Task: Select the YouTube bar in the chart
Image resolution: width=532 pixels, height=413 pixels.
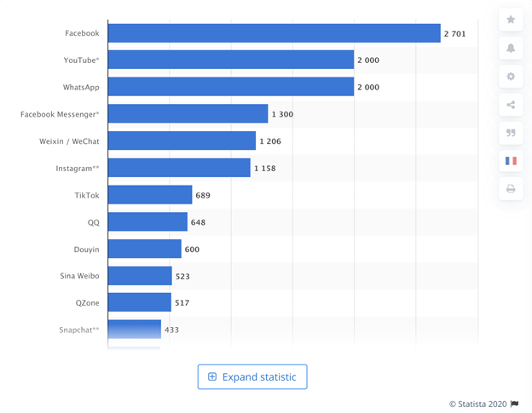Action: pyautogui.click(x=231, y=60)
